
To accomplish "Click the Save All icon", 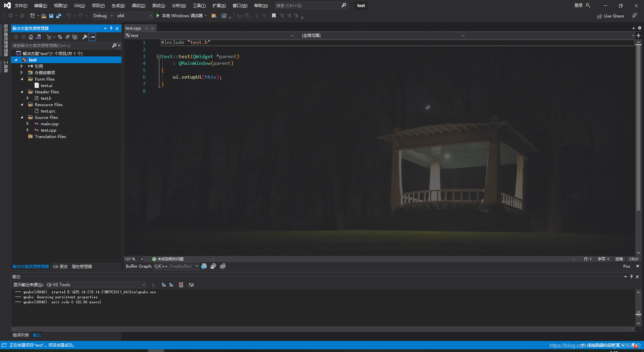I will pos(59,16).
